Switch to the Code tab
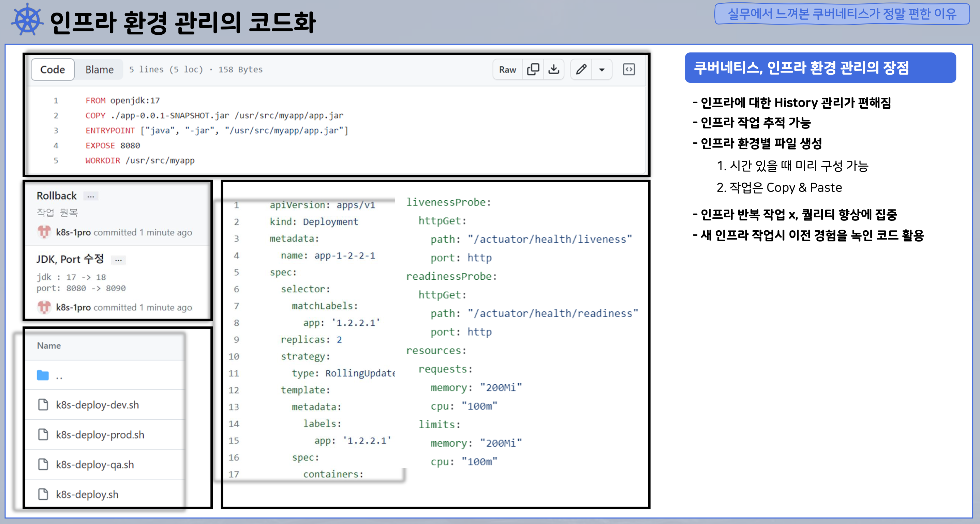This screenshot has height=524, width=980. pyautogui.click(x=53, y=70)
